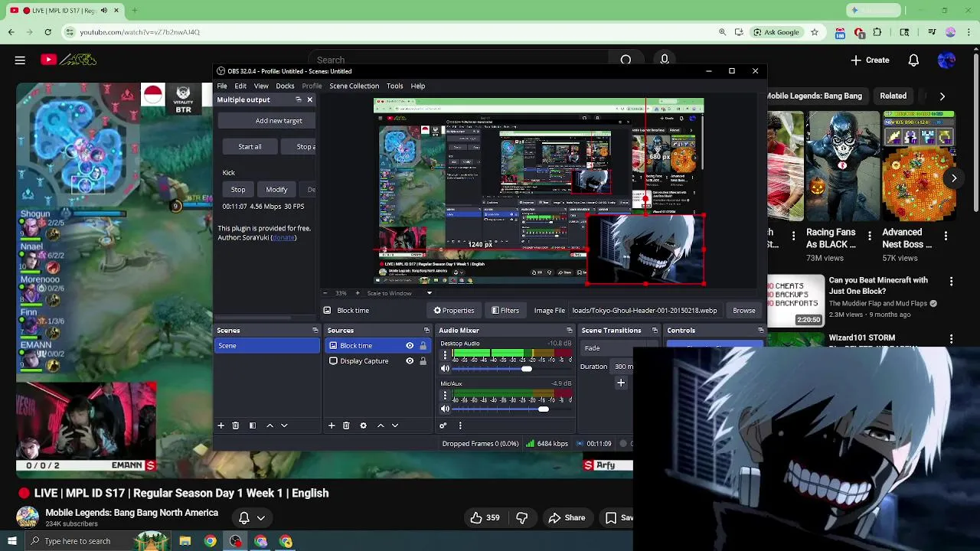Open scene filters icon in Scenes toolbar
The image size is (980, 551).
pyautogui.click(x=253, y=425)
